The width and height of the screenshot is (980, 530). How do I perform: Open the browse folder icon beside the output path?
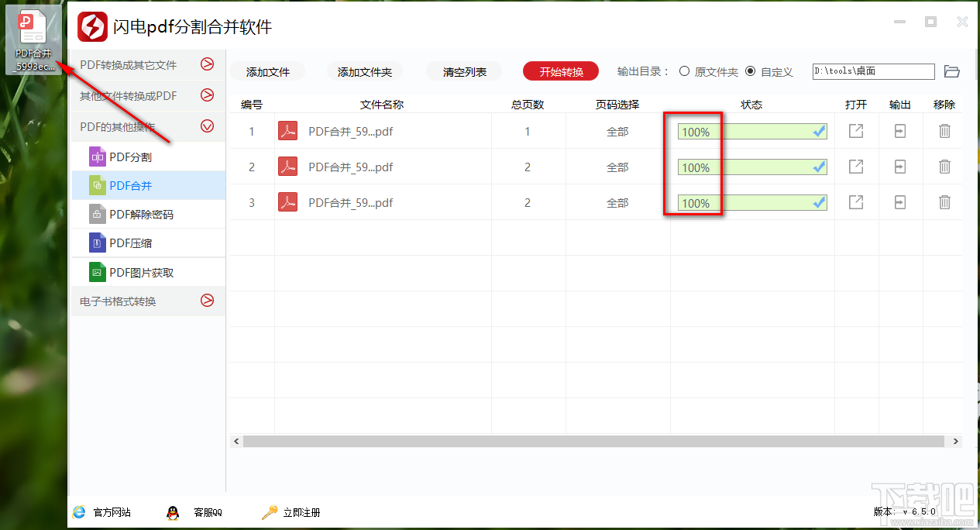pyautogui.click(x=952, y=71)
